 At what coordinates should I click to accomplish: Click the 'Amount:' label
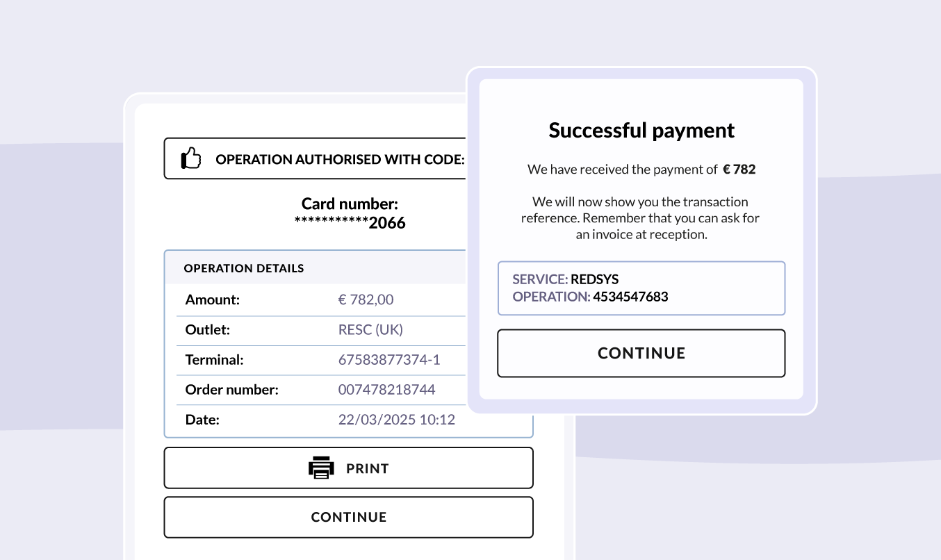click(x=213, y=299)
